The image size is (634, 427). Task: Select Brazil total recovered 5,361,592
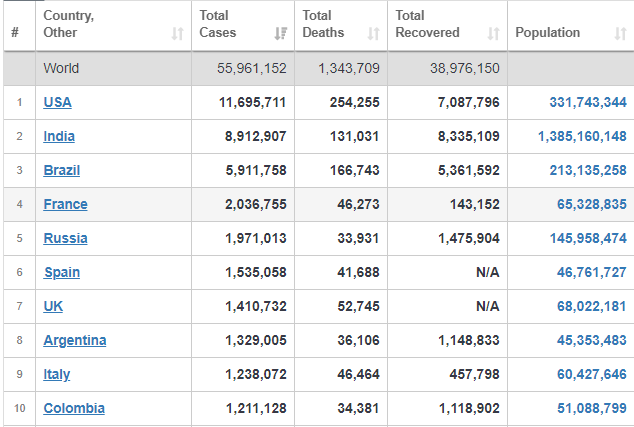tap(469, 170)
